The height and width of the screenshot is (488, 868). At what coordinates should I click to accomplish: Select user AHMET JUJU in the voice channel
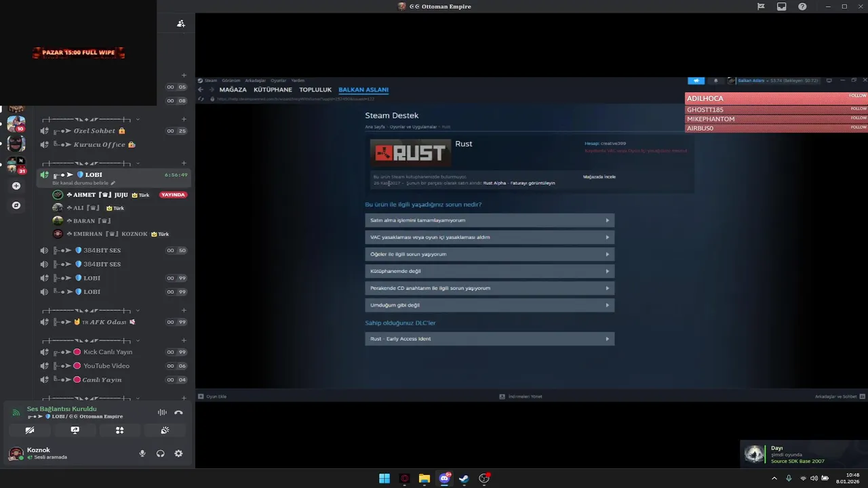pyautogui.click(x=120, y=195)
